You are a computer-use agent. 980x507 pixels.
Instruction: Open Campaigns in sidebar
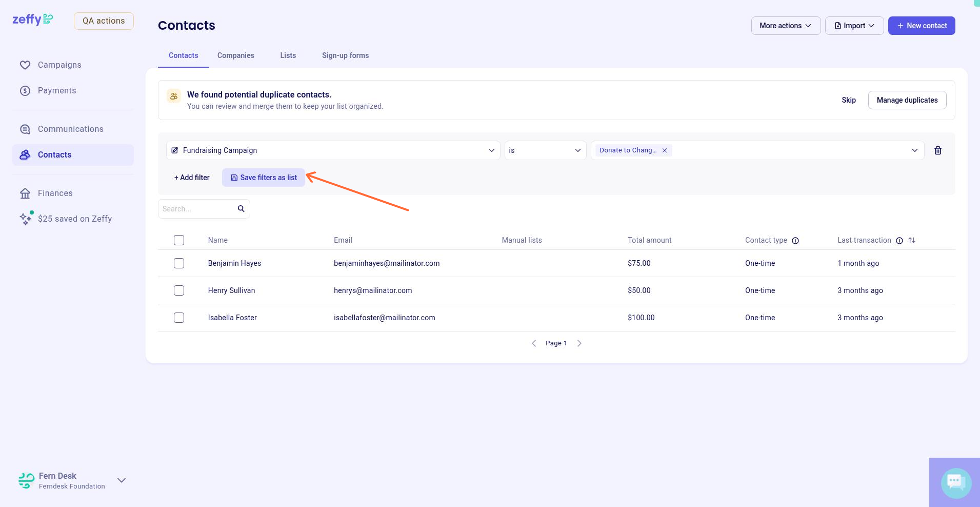73,65
